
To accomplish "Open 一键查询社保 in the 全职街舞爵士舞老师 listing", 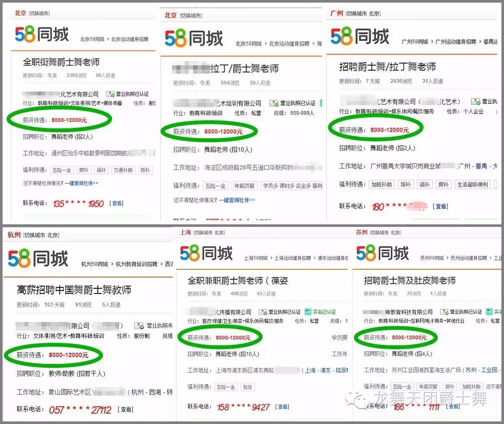I will click(x=81, y=183).
